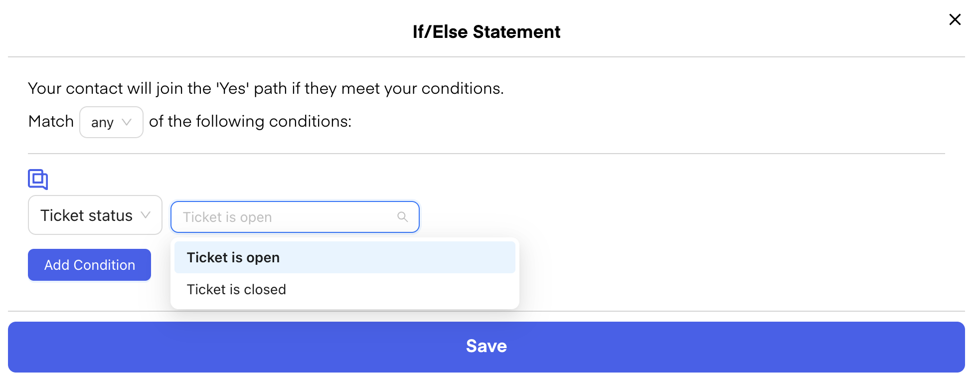980x383 pixels.
Task: Click the 'Yes' path description text
Action: [266, 88]
